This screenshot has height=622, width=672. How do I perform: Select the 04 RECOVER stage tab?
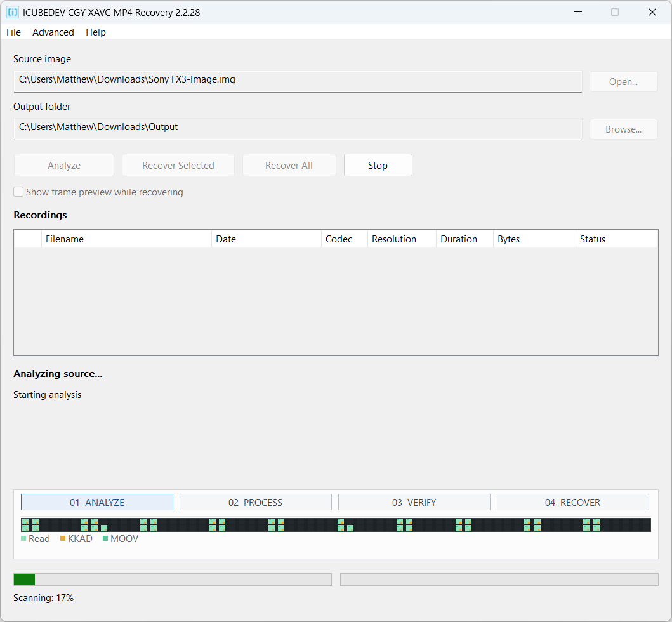coord(572,502)
